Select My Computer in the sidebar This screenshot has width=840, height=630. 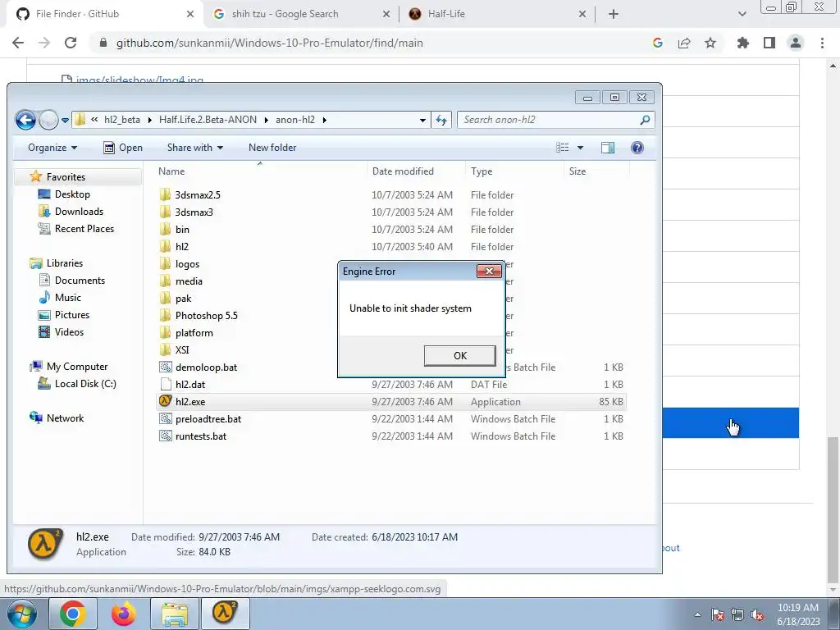coord(76,367)
